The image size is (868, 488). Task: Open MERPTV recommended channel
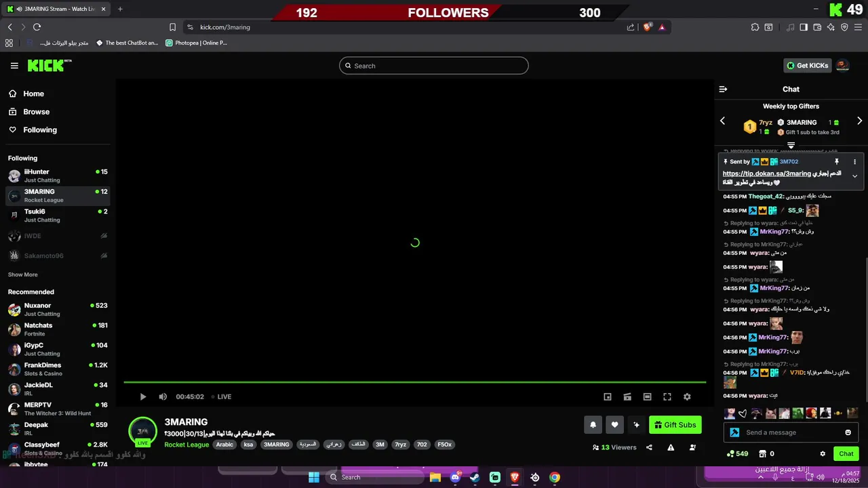pos(58,409)
